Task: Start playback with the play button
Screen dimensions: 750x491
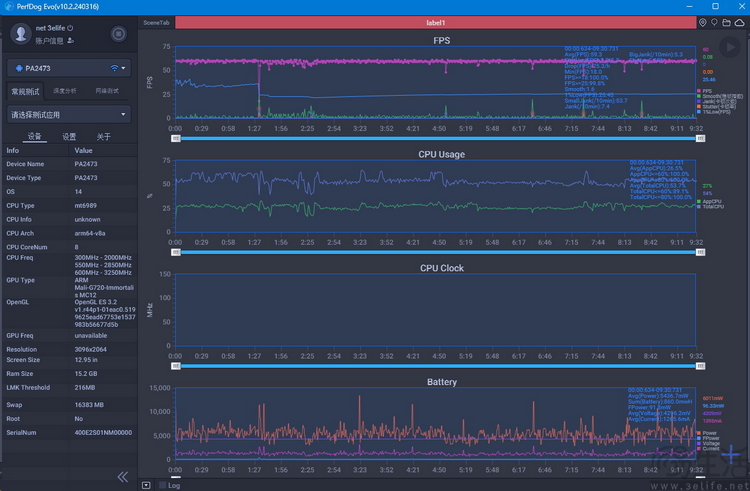Action: pos(730,47)
